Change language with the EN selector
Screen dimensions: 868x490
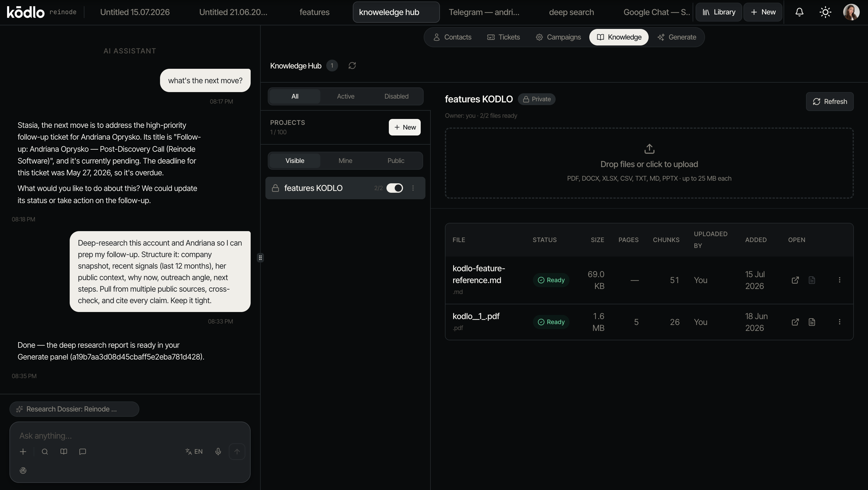pyautogui.click(x=194, y=452)
